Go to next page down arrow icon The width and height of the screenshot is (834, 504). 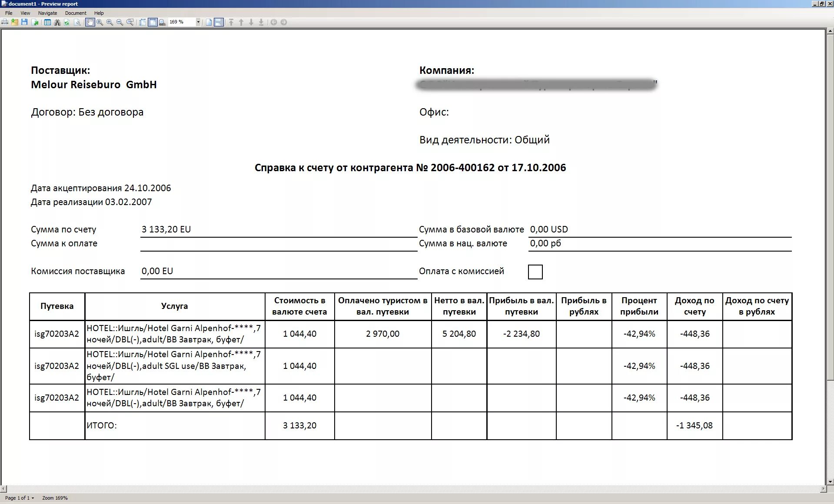[x=251, y=22]
